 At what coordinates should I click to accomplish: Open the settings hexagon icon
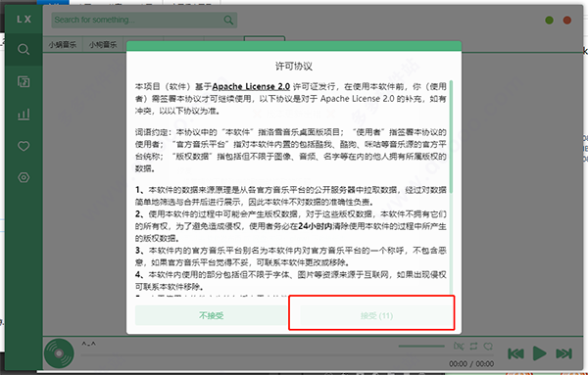pos(24,177)
